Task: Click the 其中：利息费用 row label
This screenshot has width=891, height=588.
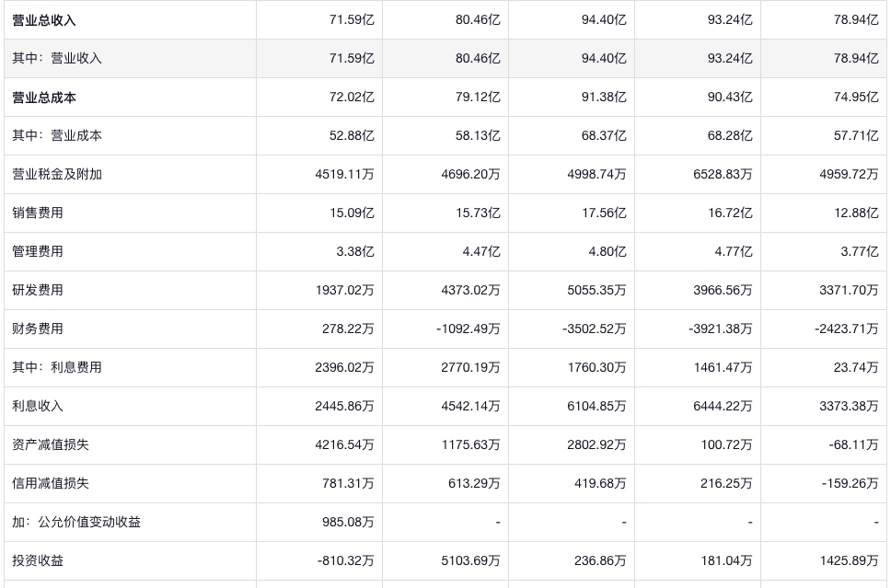Action: tap(57, 368)
